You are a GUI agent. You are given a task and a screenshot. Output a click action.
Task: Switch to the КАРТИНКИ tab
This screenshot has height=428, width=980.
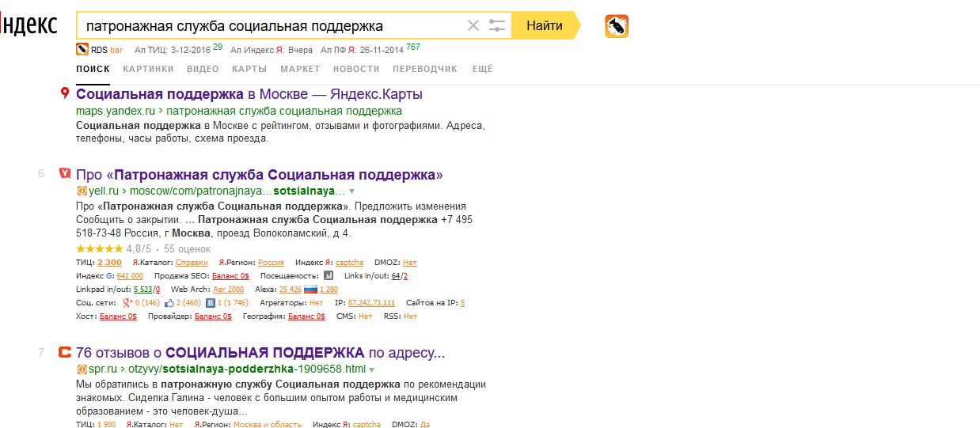point(148,69)
